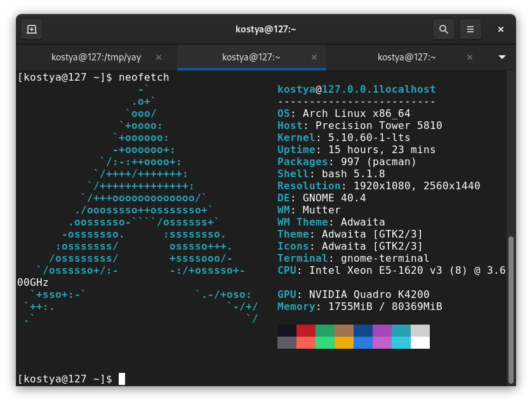Screen dimensions: 532x404
Task: Click the terminal vertical scrollbar
Action: (x=511, y=309)
